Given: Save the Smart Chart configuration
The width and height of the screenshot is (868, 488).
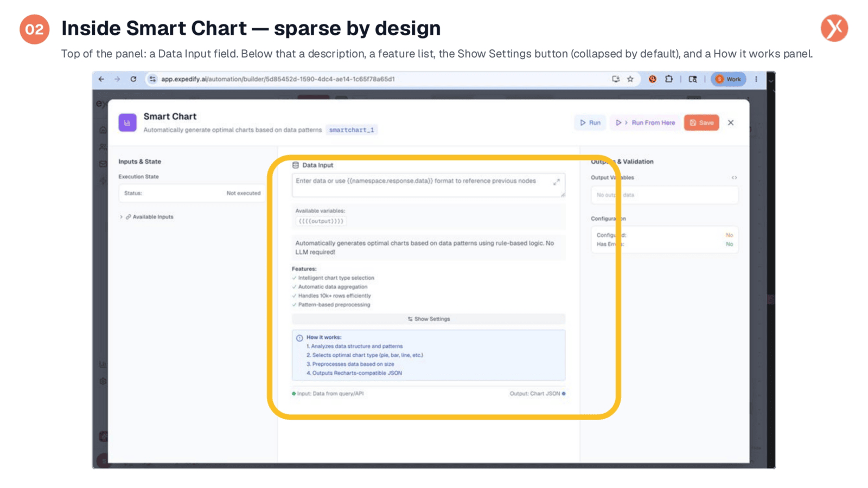Looking at the screenshot, I should 701,123.
